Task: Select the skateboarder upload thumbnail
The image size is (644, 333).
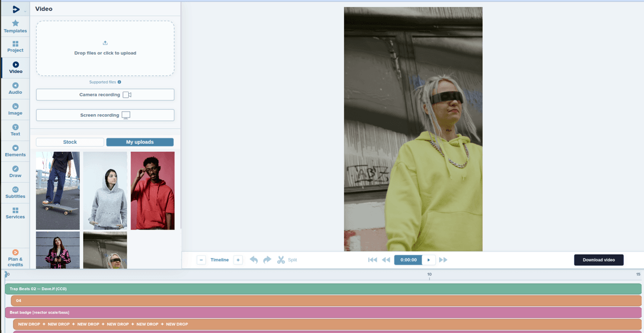Action: (58, 190)
